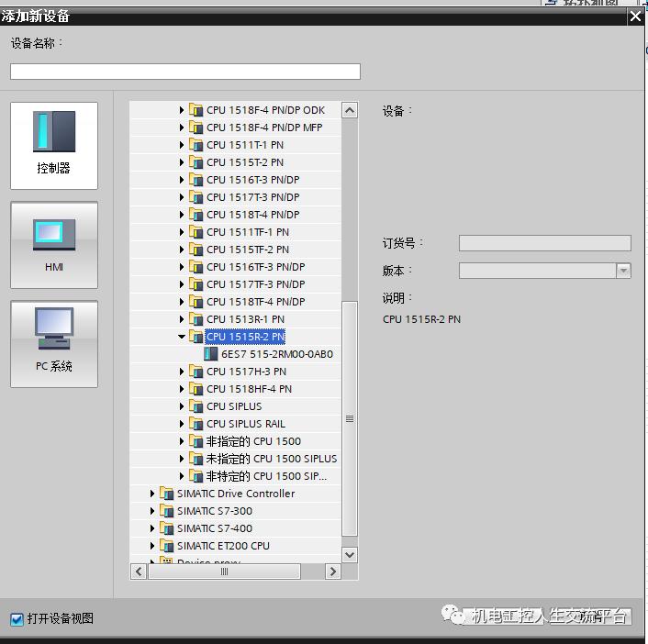Expand the SIMATIC S7-300 node
Screen dimensions: 648x644
(152, 511)
